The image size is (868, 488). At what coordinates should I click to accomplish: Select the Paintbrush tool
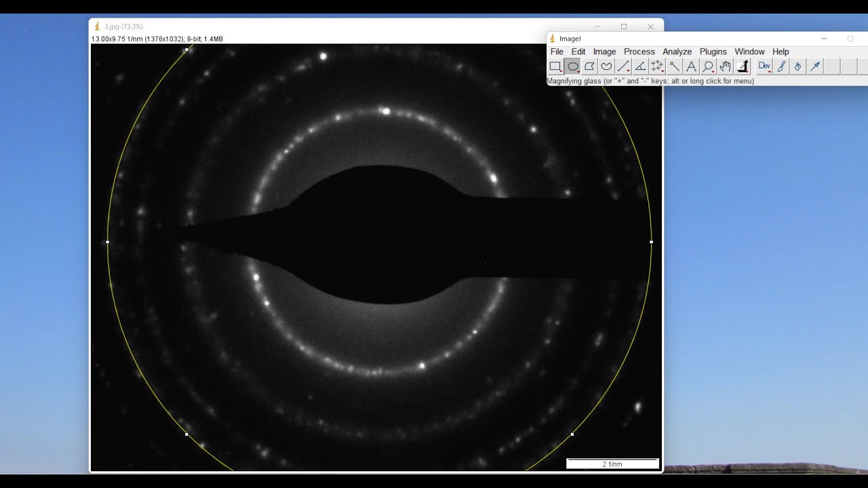(781, 66)
